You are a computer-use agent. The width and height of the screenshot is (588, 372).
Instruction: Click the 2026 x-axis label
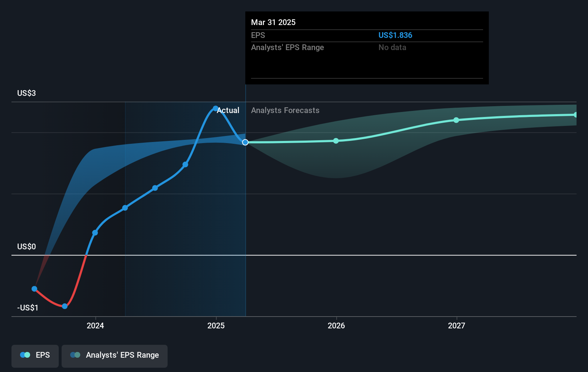(x=336, y=325)
